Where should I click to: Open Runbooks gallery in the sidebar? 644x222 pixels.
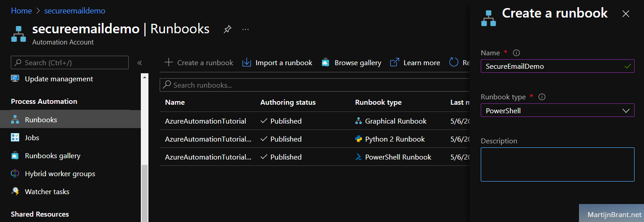(x=52, y=155)
